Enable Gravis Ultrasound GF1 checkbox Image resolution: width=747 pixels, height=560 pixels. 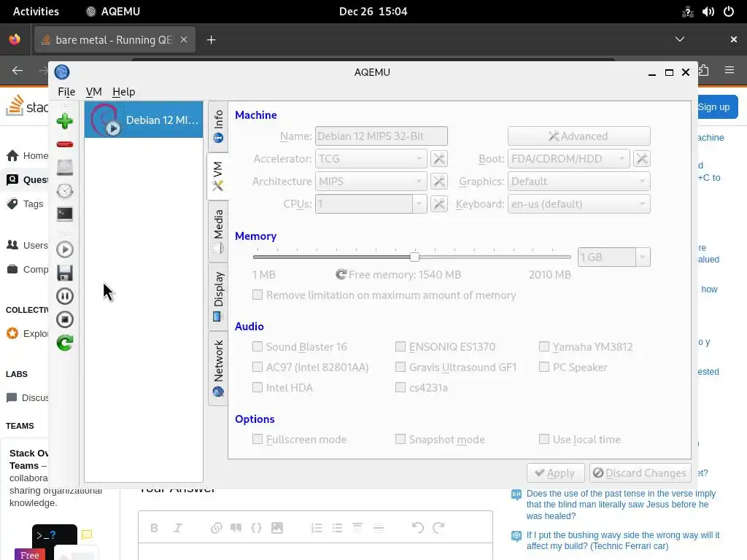point(400,367)
